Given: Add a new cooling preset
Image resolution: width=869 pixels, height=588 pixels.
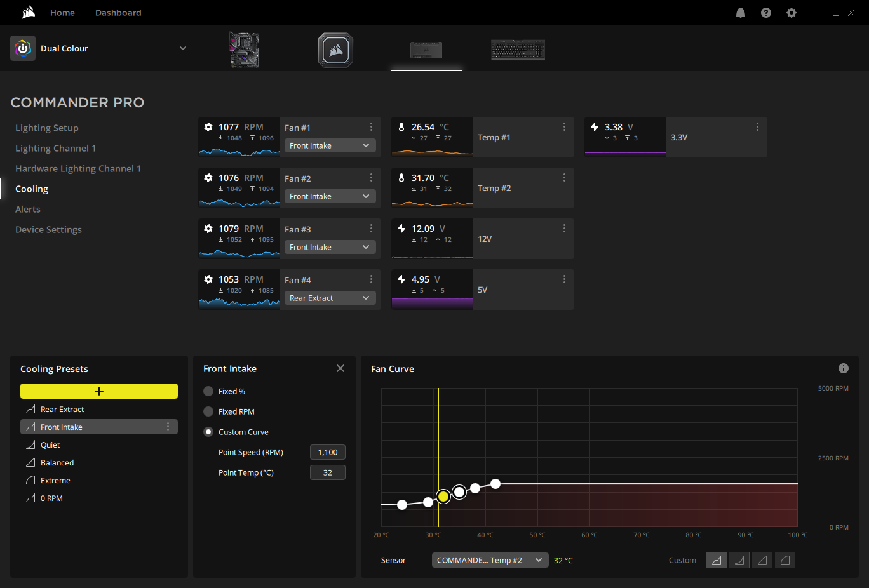Looking at the screenshot, I should [99, 391].
